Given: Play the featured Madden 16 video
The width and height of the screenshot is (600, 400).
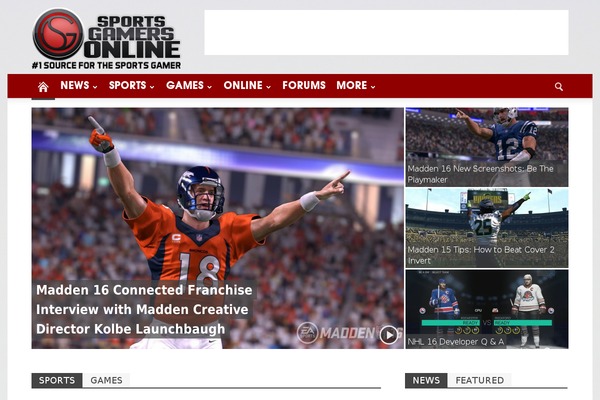Looking at the screenshot, I should click(389, 335).
